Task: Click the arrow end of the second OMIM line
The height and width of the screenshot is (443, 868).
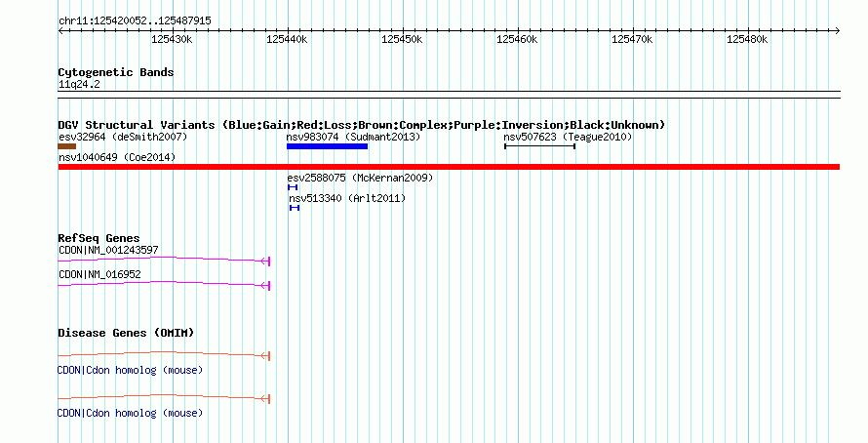Action: 265,399
